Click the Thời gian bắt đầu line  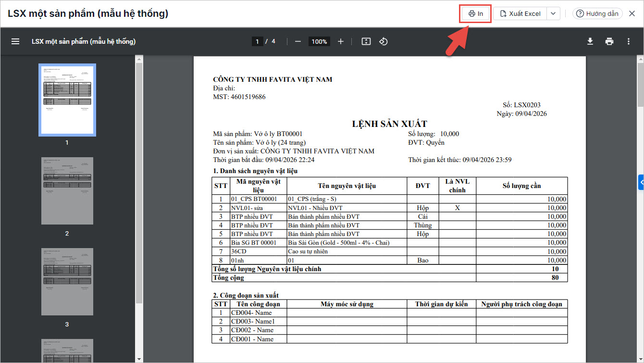coord(264,160)
